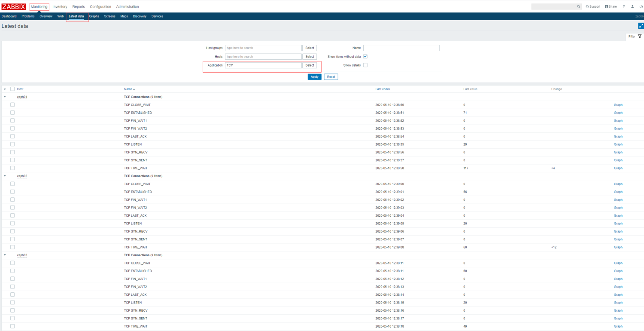Screen dimensions: 644x331
Task: Open the Help question mark icon
Action: (624, 7)
